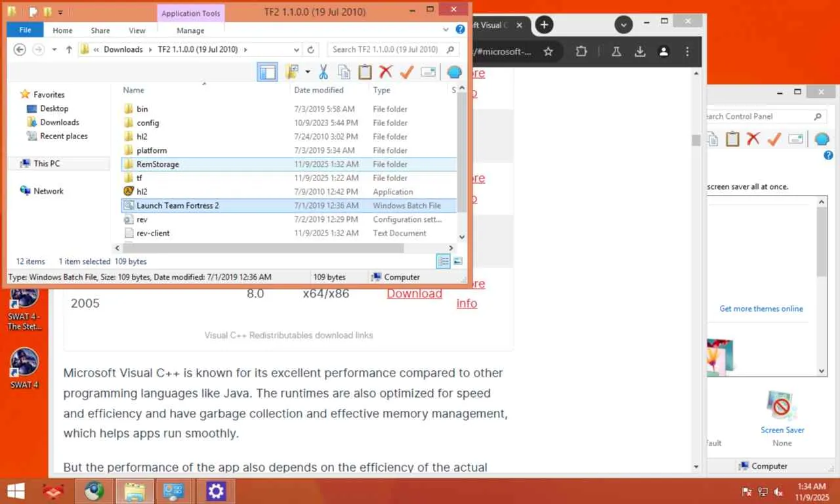This screenshot has width=840, height=504.
Task: Open the Screen Saver settings icon
Action: 782,406
